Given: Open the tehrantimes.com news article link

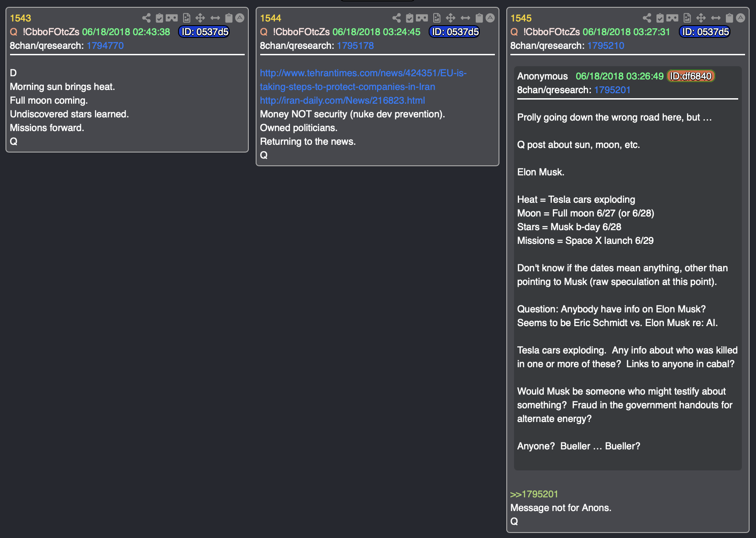Looking at the screenshot, I should pos(363,80).
